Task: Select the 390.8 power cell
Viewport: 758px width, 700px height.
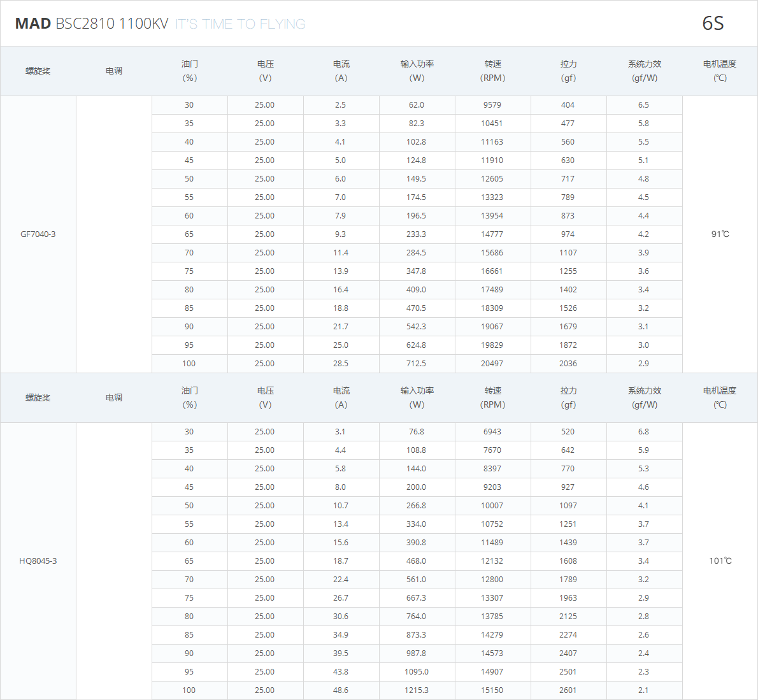Action: (x=416, y=543)
